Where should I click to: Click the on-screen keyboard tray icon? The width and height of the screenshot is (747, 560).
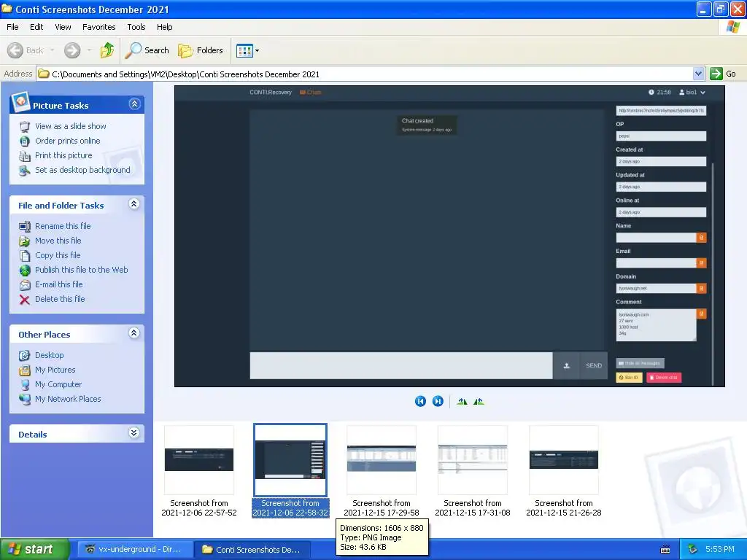[x=665, y=550]
